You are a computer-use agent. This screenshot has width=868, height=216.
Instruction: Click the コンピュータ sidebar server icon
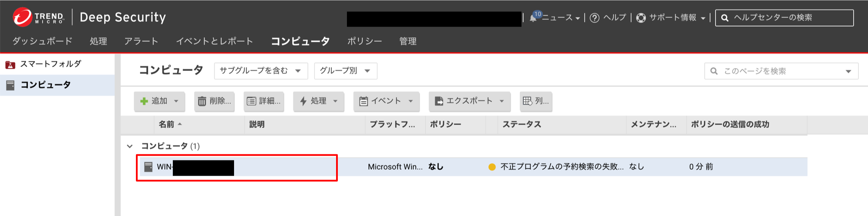pos(10,85)
